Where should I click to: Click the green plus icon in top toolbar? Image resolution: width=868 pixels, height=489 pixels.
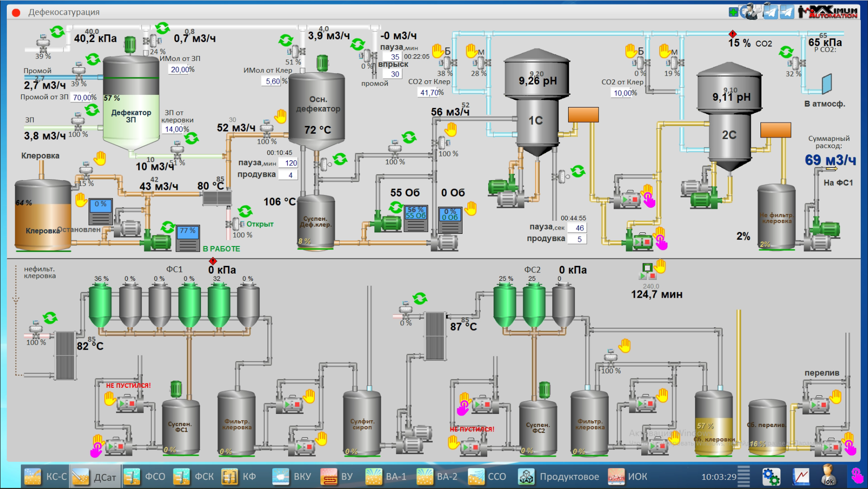point(733,12)
